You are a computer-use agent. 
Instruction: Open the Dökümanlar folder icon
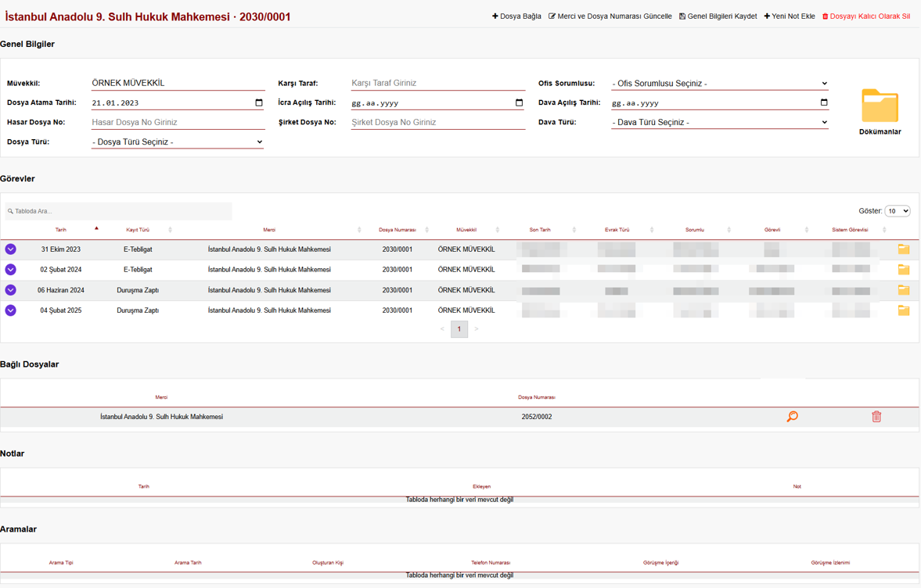point(880,106)
